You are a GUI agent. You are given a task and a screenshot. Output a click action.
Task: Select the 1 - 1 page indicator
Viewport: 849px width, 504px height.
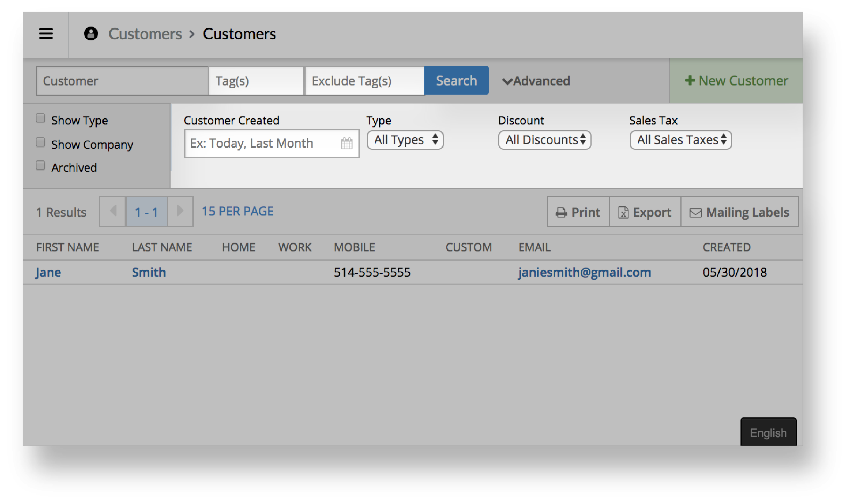[x=147, y=212]
